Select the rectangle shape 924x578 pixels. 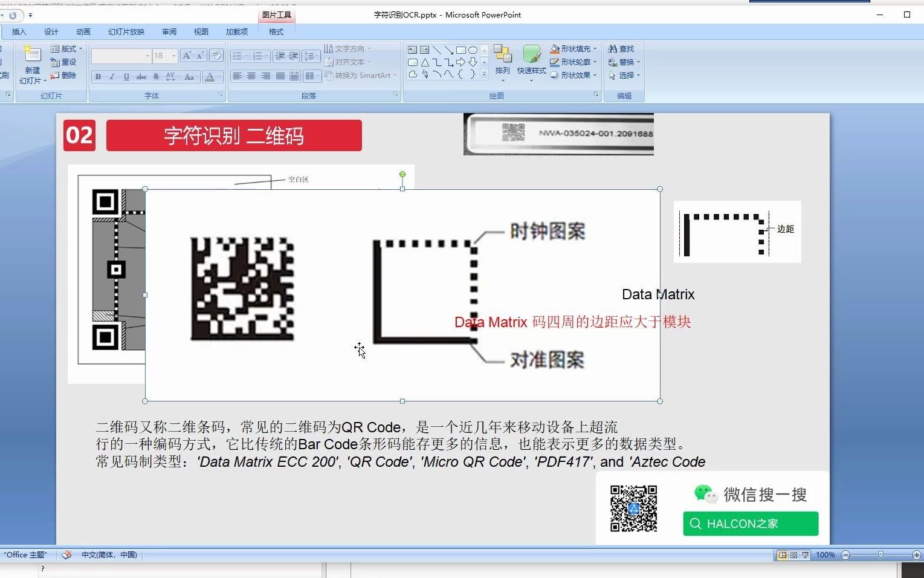click(461, 50)
